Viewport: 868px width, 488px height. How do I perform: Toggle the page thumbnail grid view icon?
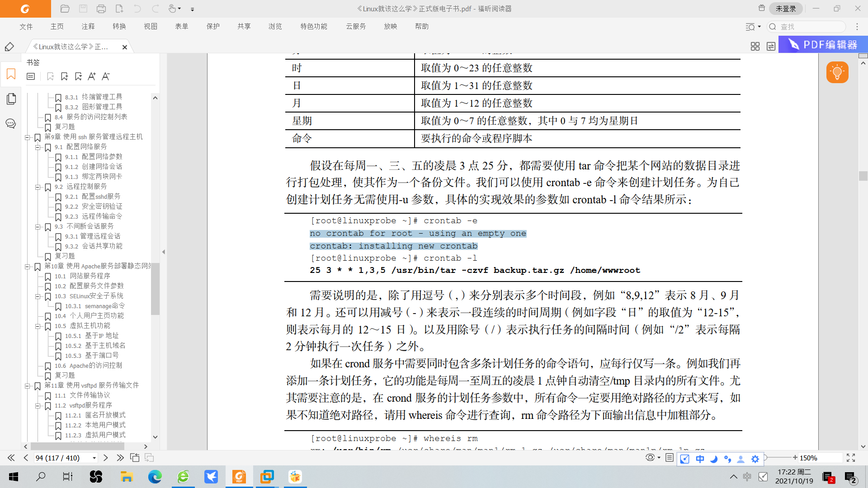pyautogui.click(x=755, y=47)
